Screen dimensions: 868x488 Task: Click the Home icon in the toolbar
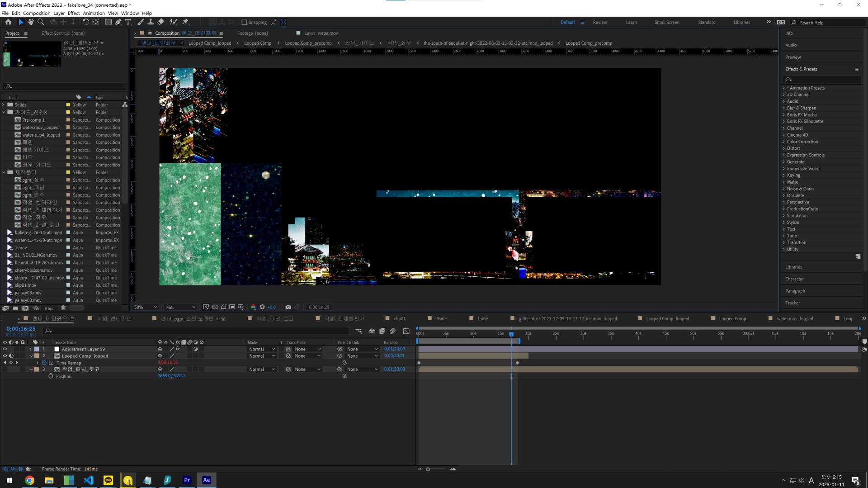tap(8, 22)
